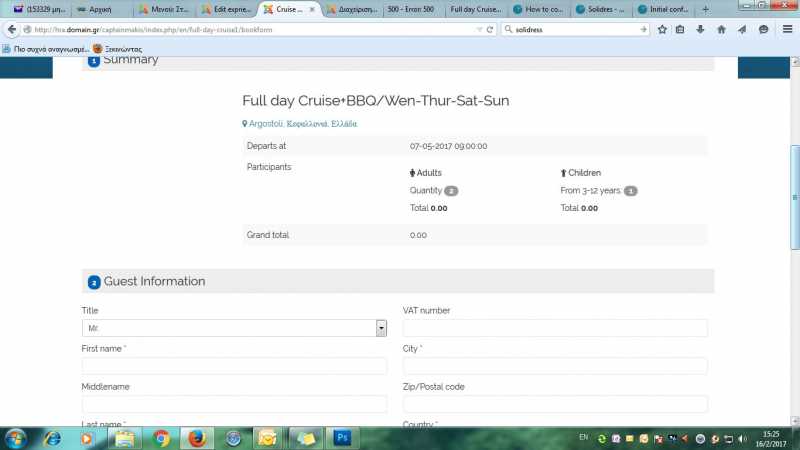Click the Firefox back navigation arrow
Viewport: 800px width, 450px height.
14,29
